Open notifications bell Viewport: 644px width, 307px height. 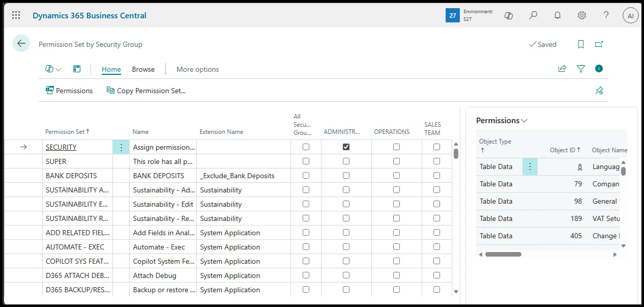(x=558, y=15)
